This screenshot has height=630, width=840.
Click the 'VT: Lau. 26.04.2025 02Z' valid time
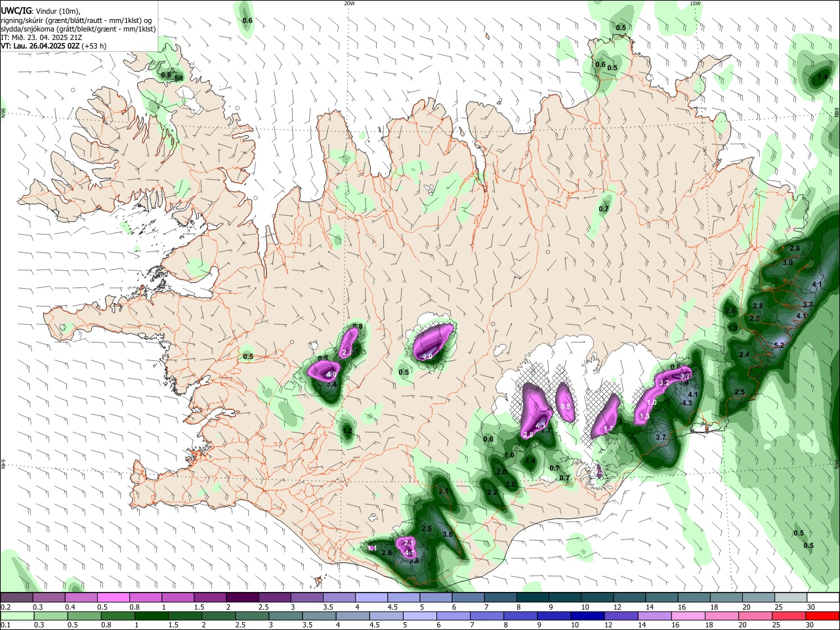point(40,46)
